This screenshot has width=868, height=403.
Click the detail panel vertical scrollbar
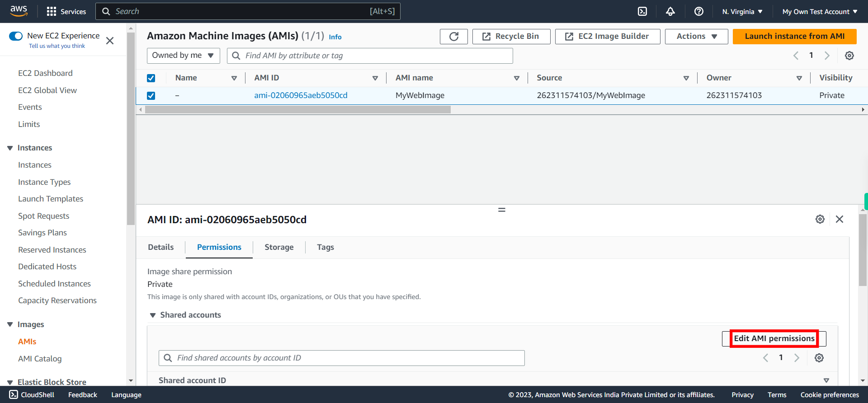tap(863, 250)
